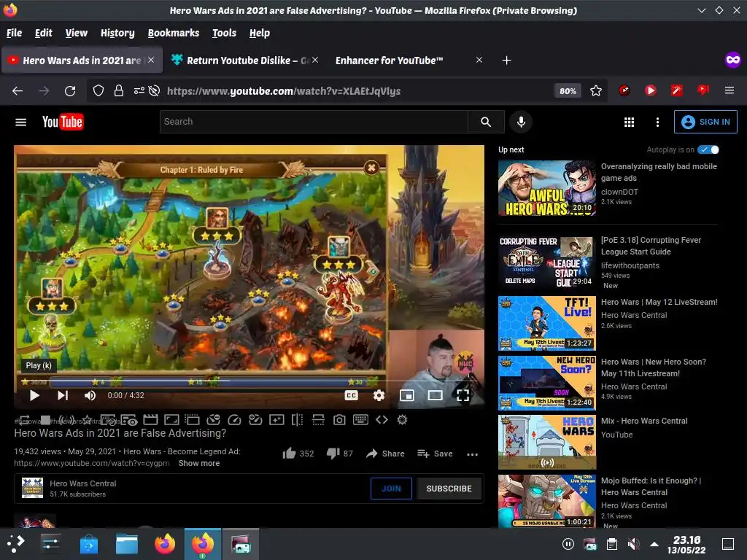
Task: Sign in to YouTube
Action: (x=705, y=122)
